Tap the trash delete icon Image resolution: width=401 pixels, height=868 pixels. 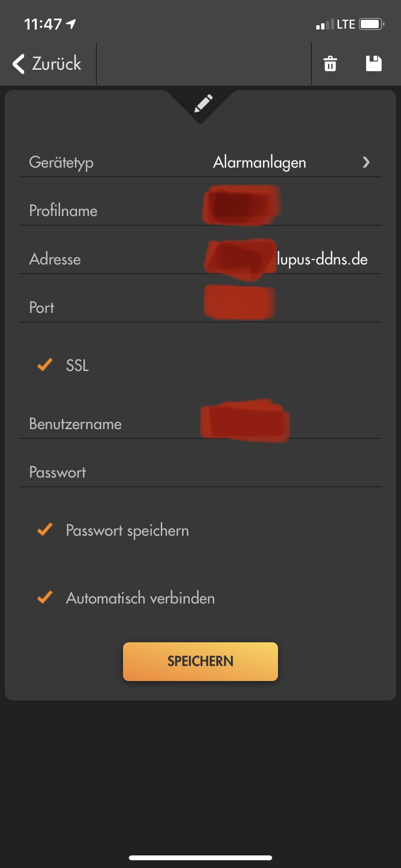(x=330, y=64)
